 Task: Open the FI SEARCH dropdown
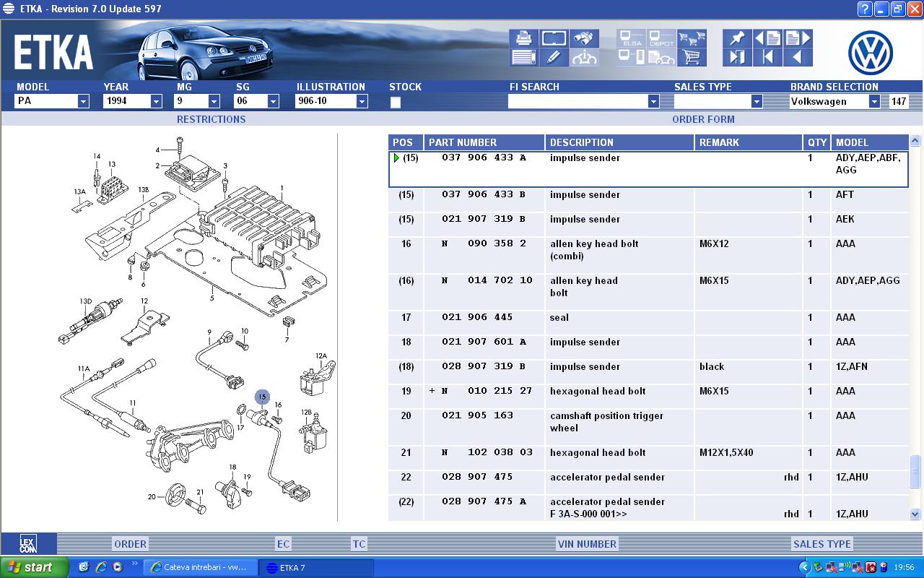pos(653,102)
